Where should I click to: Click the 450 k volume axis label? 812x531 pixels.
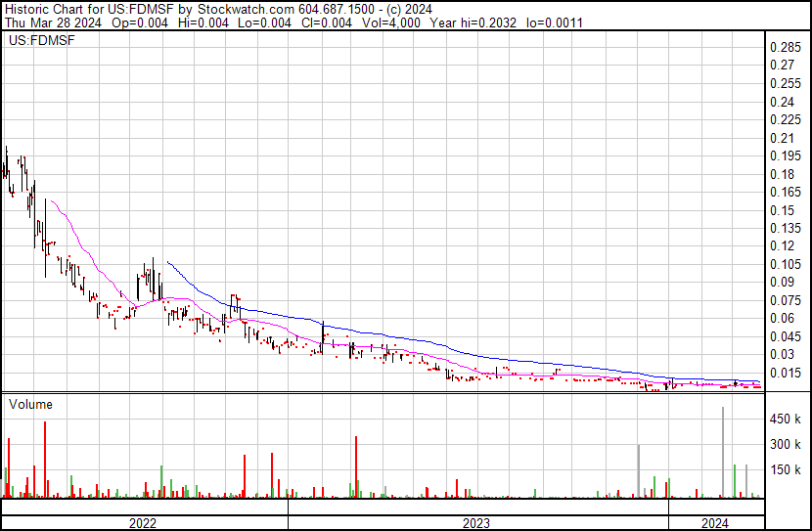point(786,420)
